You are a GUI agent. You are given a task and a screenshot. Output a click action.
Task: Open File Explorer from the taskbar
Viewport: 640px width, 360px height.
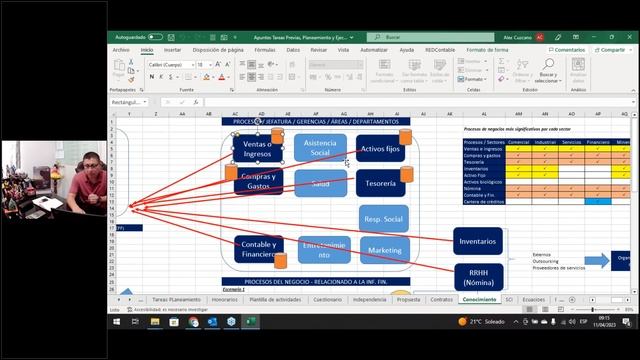click(x=155, y=322)
